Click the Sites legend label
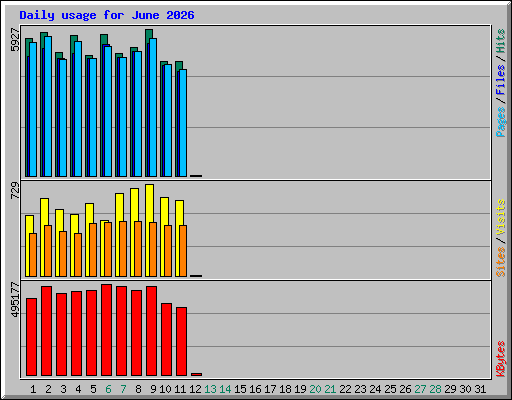512x400 pixels. click(x=500, y=262)
